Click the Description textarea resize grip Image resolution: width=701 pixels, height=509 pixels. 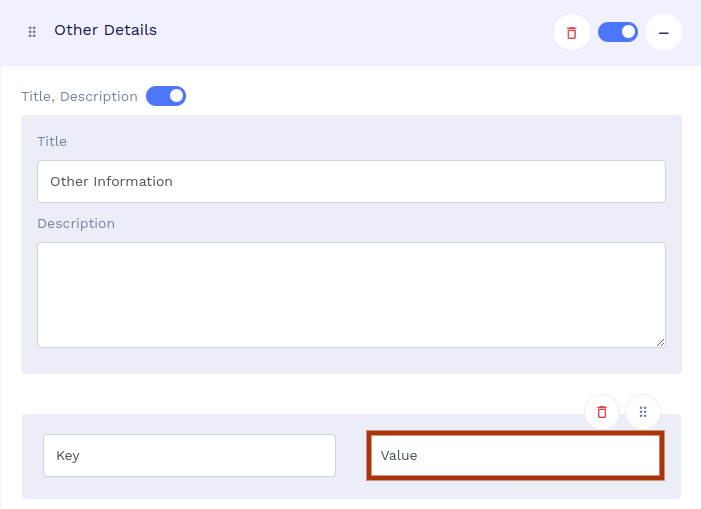click(660, 342)
